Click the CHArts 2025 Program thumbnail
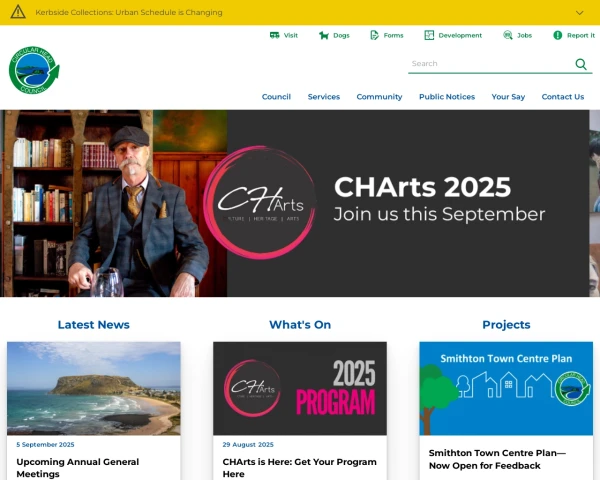 [300, 388]
